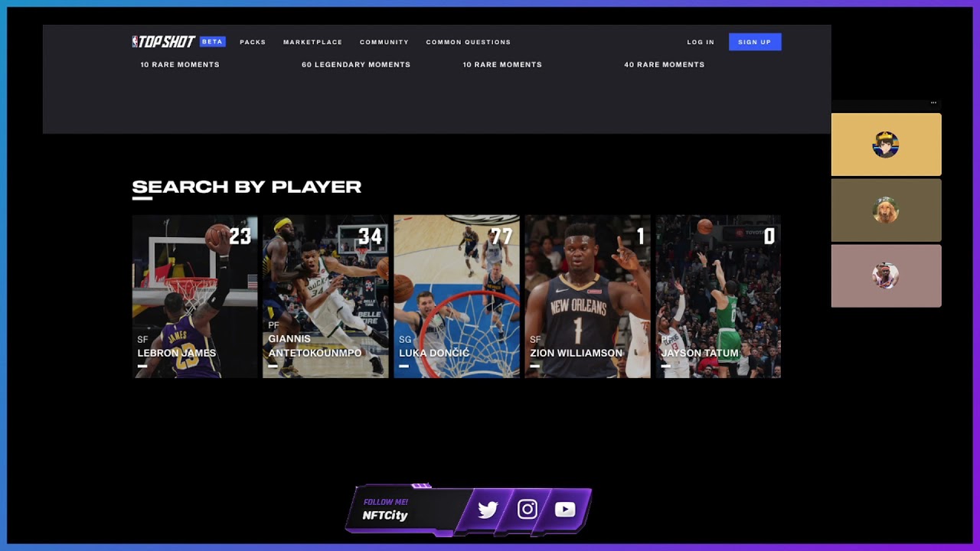Image resolution: width=980 pixels, height=551 pixels.
Task: Open the ellipsis menu above participant tiles
Action: point(933,103)
